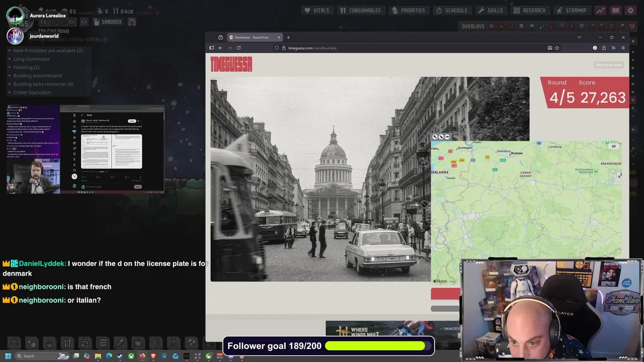
Task: Click the Remove ads button
Action: (x=609, y=65)
